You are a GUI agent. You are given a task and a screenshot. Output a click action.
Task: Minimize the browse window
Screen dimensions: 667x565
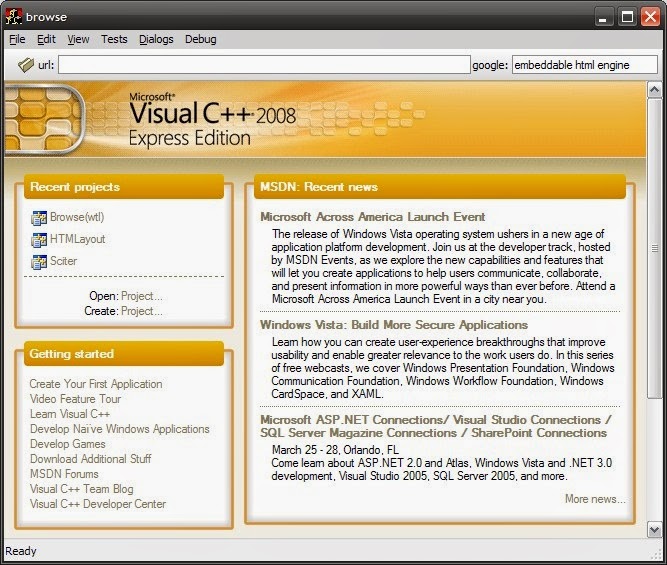tap(603, 17)
